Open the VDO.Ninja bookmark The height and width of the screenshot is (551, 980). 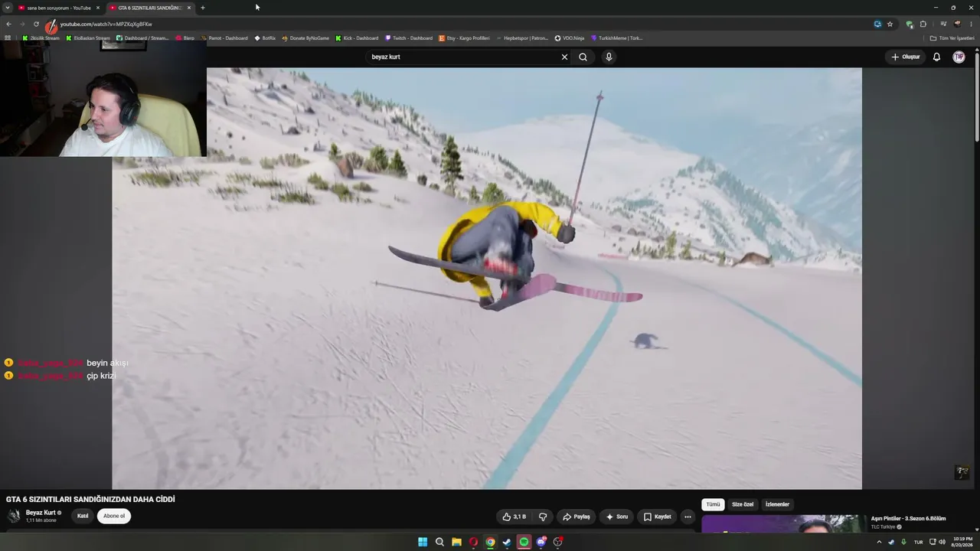(569, 37)
